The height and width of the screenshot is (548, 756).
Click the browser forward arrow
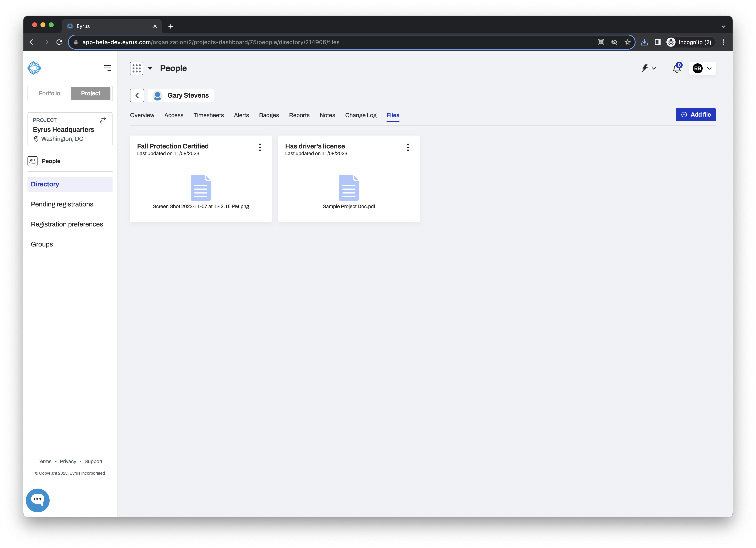tap(46, 42)
